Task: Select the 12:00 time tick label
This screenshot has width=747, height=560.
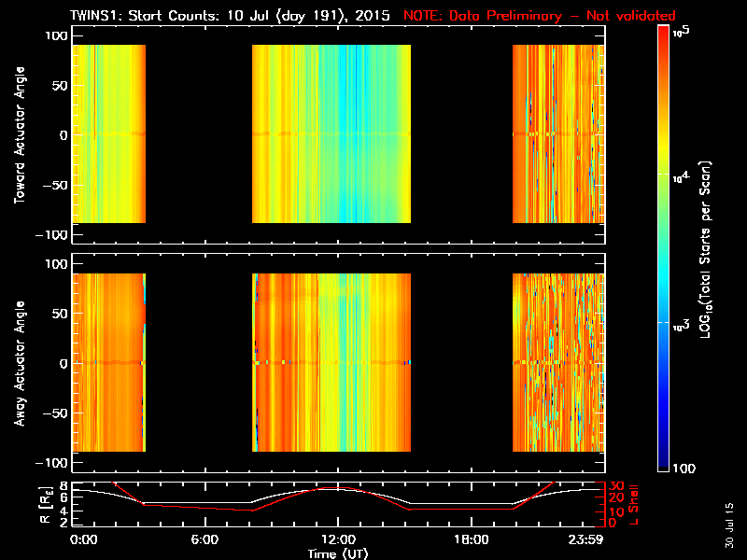Action: tap(337, 540)
